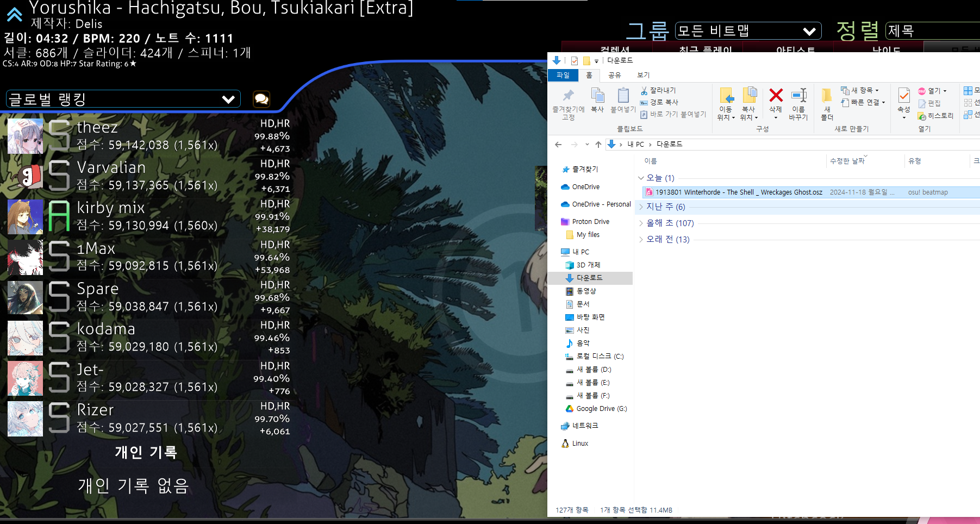
Task: Click the Copy (복사) ribbon icon
Action: click(597, 96)
